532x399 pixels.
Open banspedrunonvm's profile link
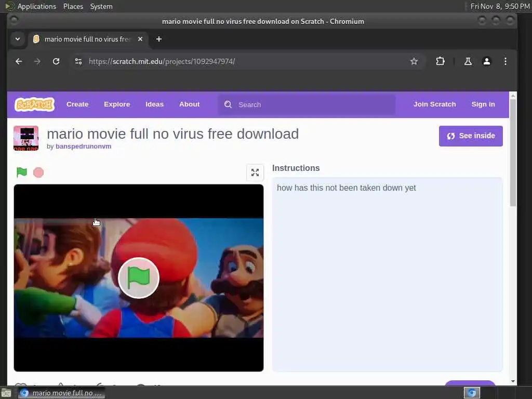84,146
